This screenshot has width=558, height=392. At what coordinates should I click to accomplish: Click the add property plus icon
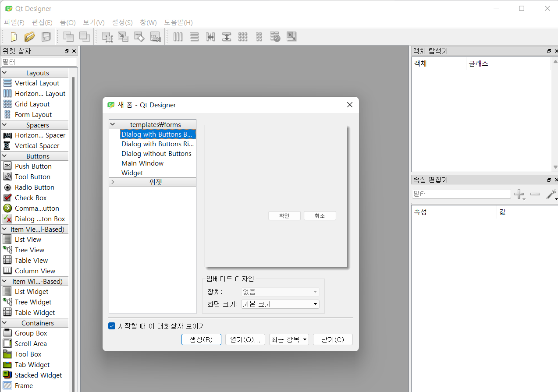coord(519,194)
